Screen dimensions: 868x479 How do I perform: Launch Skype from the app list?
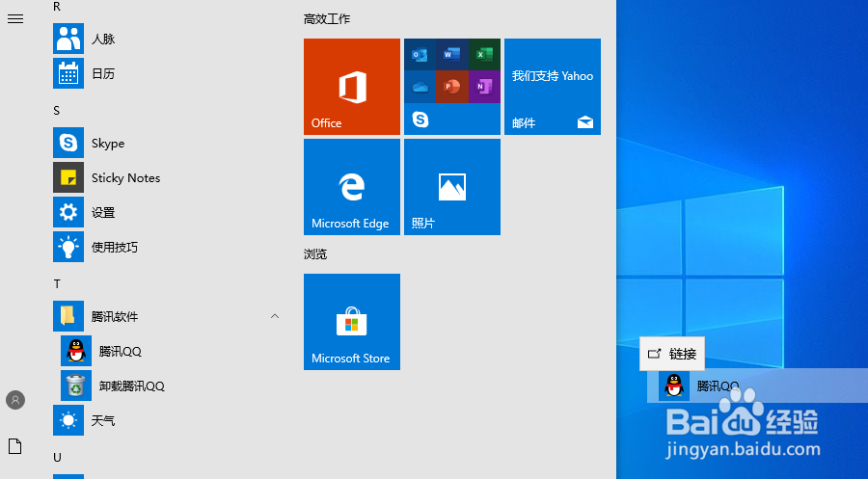(68, 143)
